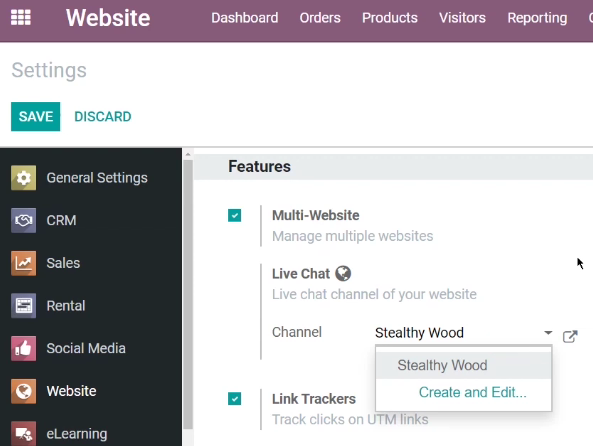This screenshot has height=446, width=593.
Task: Toggle the Link Trackers checkbox
Action: pos(234,398)
